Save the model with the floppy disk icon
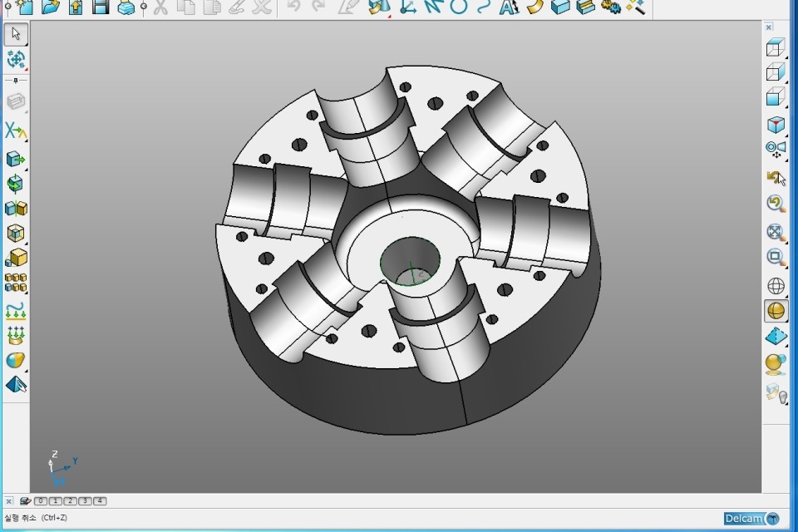 101,7
